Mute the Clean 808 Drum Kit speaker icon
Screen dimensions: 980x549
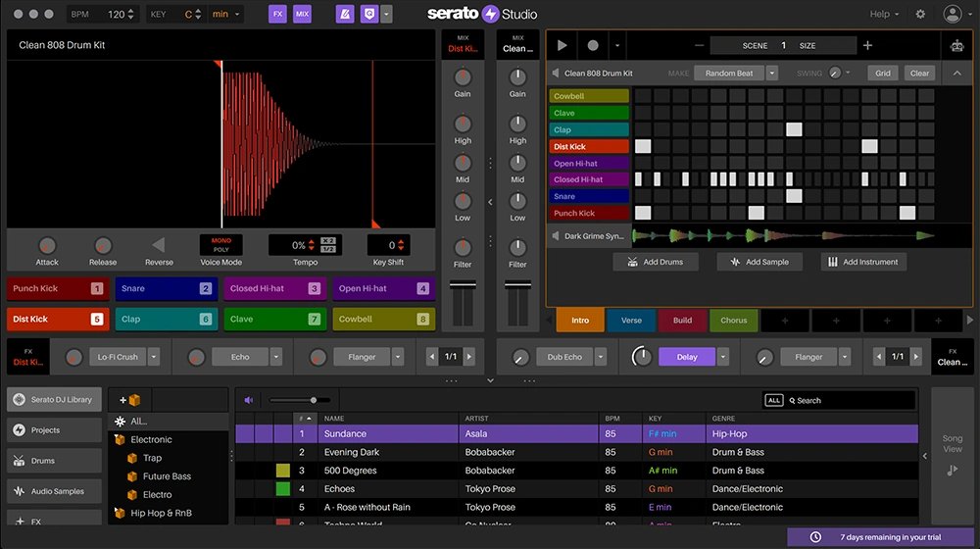(556, 74)
